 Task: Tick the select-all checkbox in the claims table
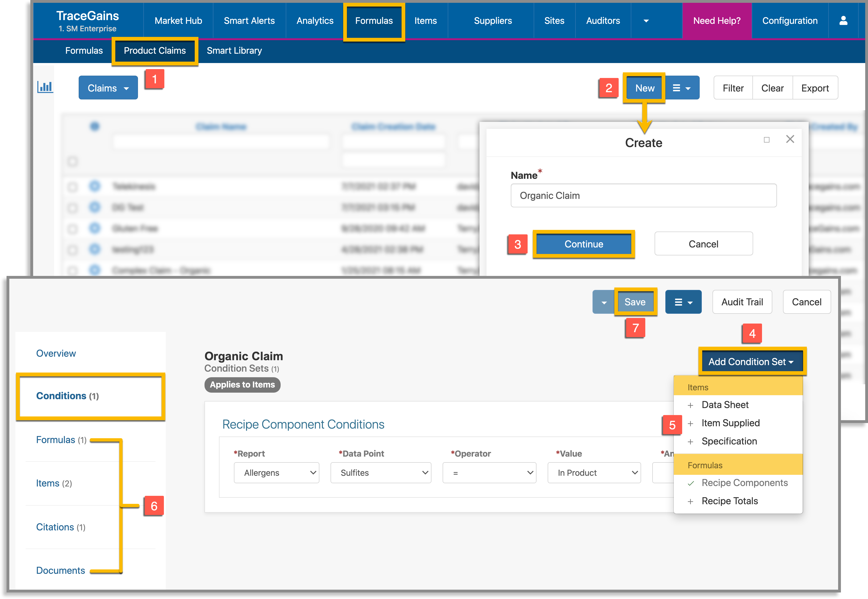pyautogui.click(x=72, y=161)
